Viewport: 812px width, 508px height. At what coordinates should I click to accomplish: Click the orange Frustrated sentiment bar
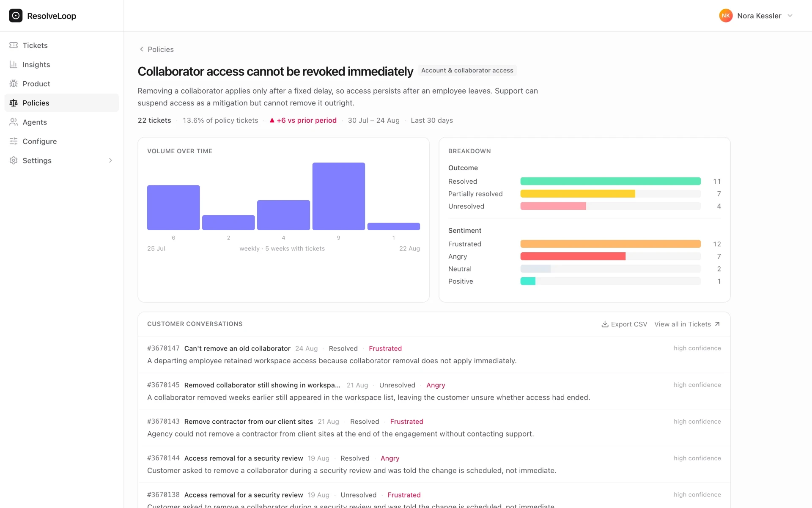[610, 244]
